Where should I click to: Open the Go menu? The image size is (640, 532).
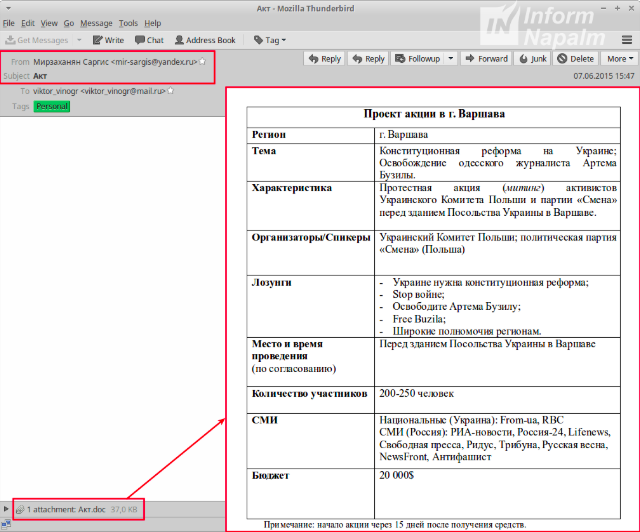69,23
